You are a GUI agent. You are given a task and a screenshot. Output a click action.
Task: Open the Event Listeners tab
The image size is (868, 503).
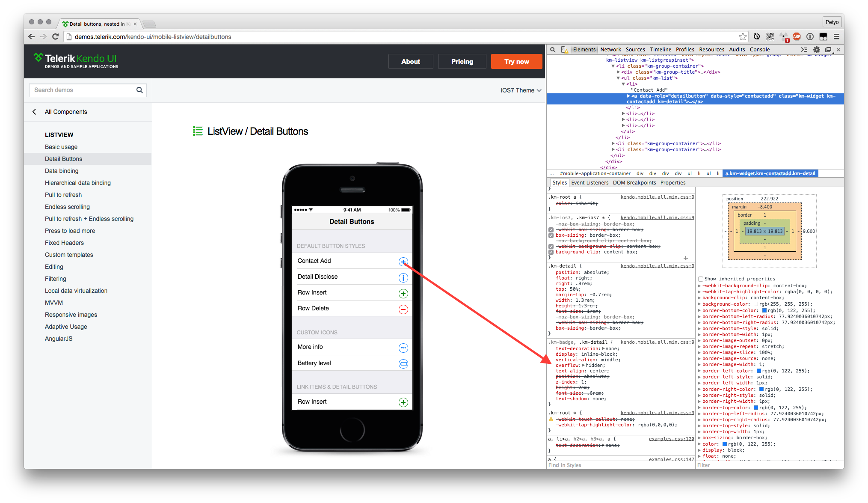(590, 183)
